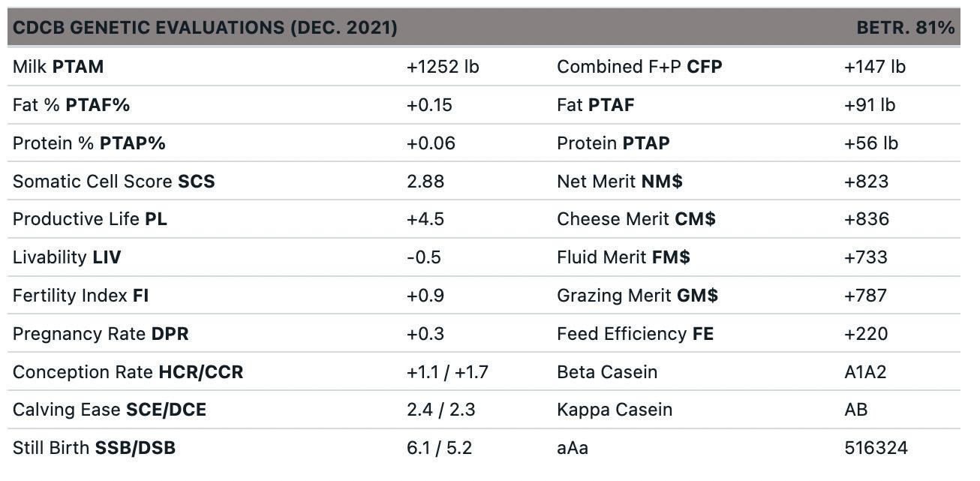
Task: Select the Protein % PTAP% label
Action: [89, 143]
